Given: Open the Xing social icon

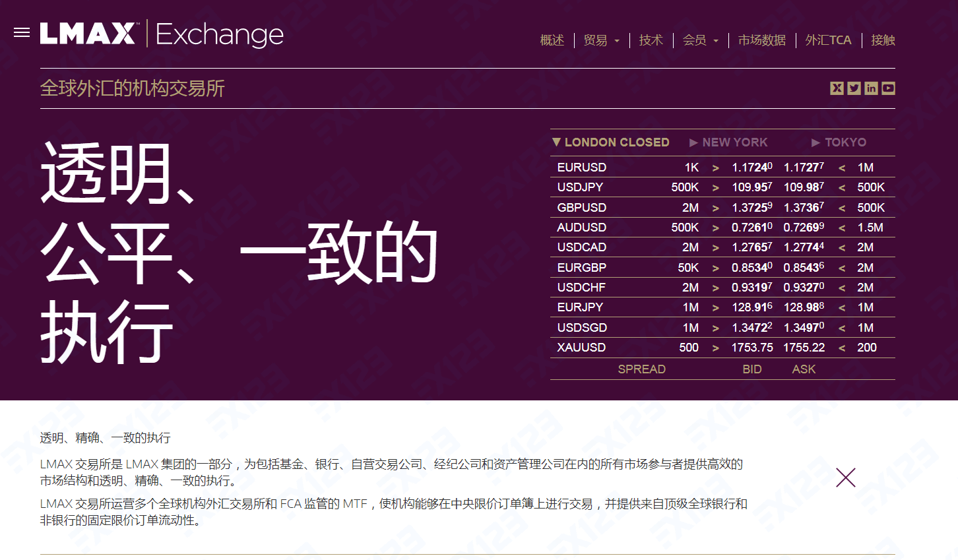Looking at the screenshot, I should tap(837, 88).
